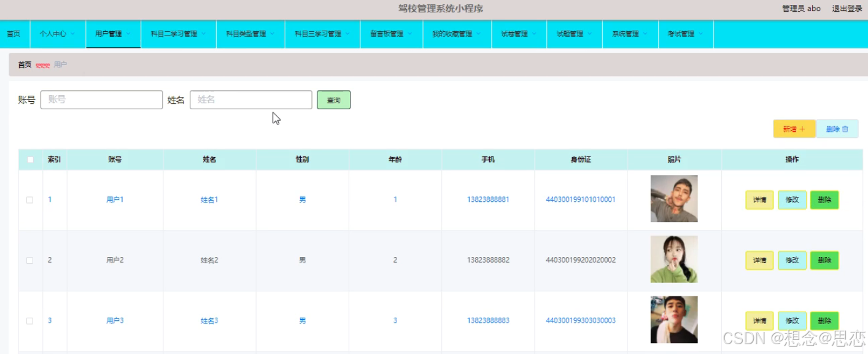Open 详情 for 用户3
This screenshot has height=354, width=868.
759,321
